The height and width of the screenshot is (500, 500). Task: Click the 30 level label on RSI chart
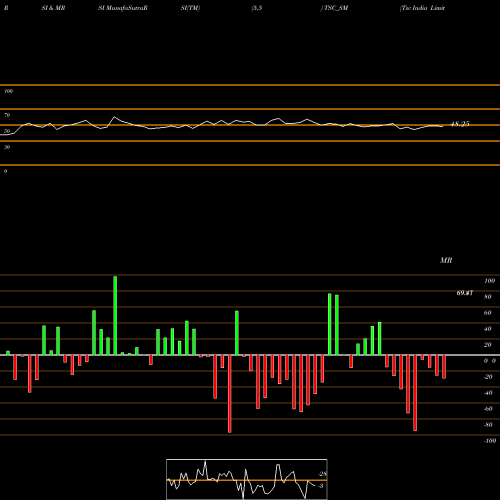(7, 147)
